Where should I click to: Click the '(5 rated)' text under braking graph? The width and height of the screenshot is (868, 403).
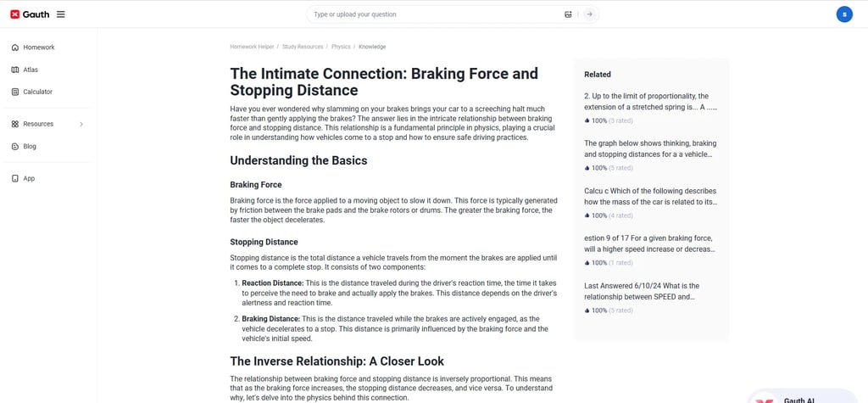click(620, 168)
